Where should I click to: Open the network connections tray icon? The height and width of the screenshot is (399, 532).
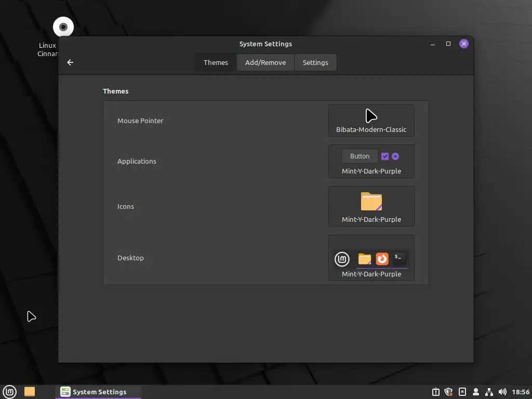pyautogui.click(x=489, y=392)
